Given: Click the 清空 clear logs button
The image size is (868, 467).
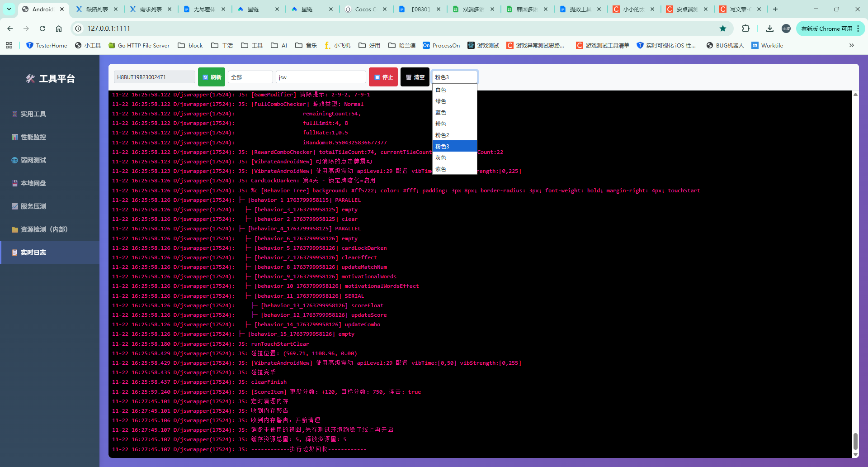Looking at the screenshot, I should [415, 77].
